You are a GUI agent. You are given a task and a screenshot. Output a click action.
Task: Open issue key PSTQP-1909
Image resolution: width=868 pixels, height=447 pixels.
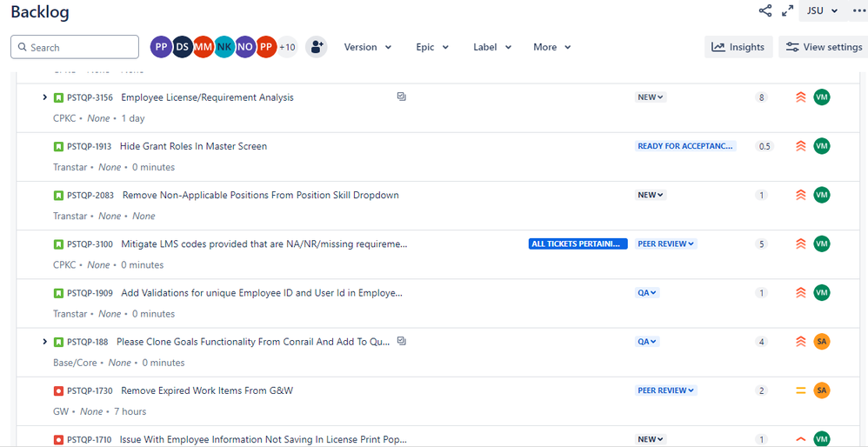pyautogui.click(x=90, y=293)
